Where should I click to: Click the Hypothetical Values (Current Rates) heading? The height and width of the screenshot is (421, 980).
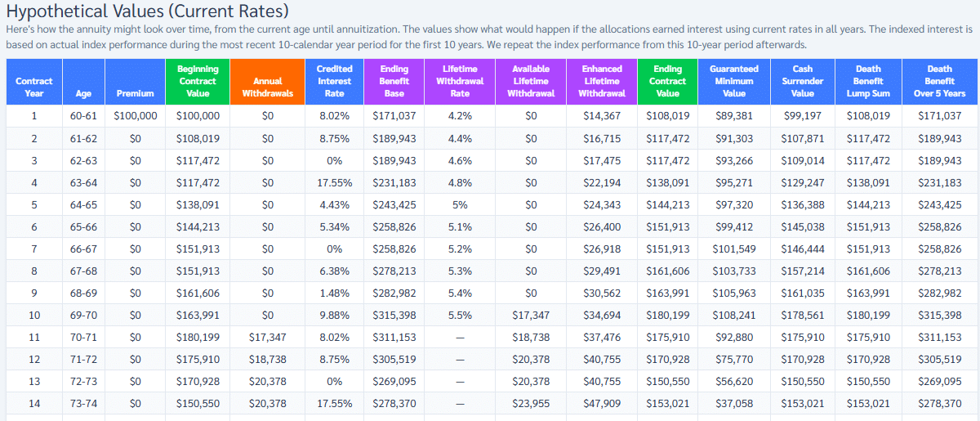[148, 12]
